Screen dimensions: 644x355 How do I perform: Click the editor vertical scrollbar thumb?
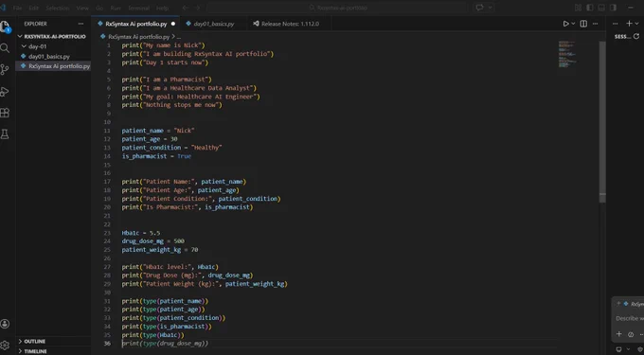(602, 121)
